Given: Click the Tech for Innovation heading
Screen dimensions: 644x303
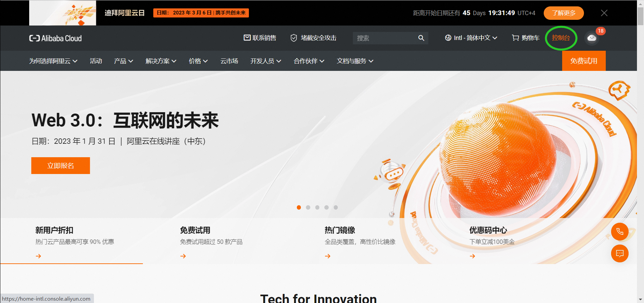Looking at the screenshot, I should click(x=319, y=298).
